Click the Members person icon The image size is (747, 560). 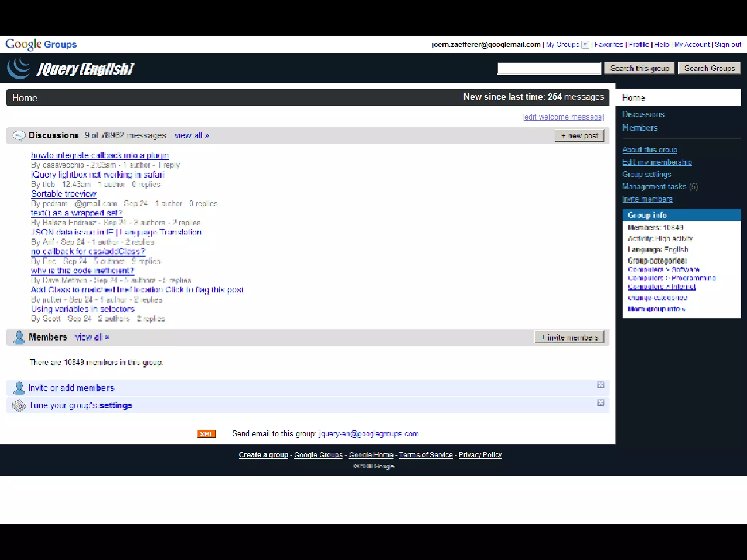pyautogui.click(x=19, y=337)
